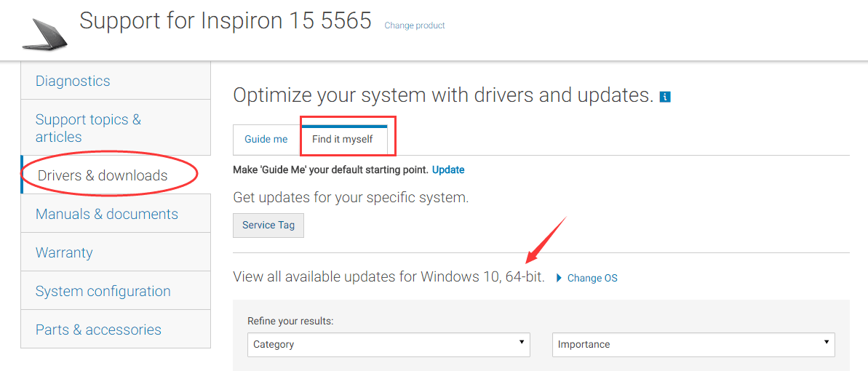Click the 'Get updates for your specific system.' text

(351, 197)
